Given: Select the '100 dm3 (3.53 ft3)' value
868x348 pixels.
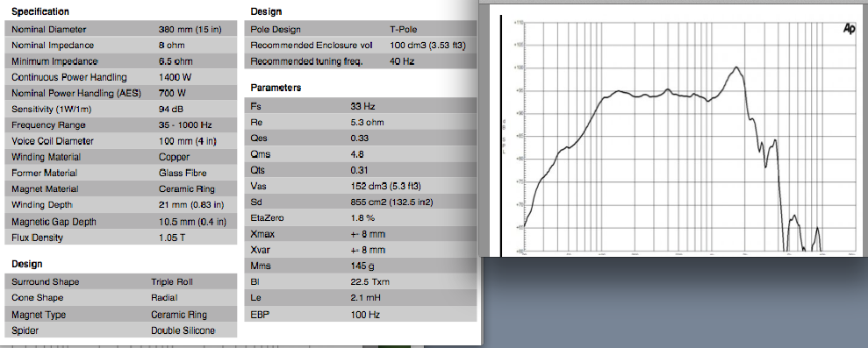Looking at the screenshot, I should coord(428,46).
